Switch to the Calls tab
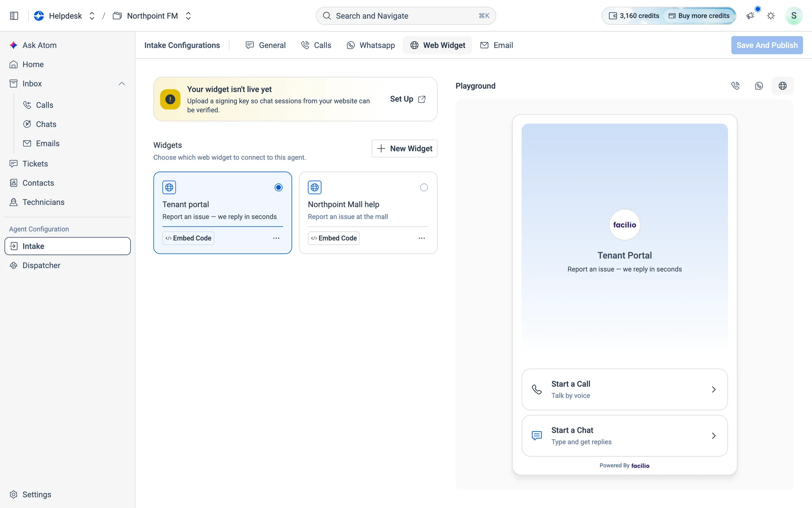 pos(316,45)
